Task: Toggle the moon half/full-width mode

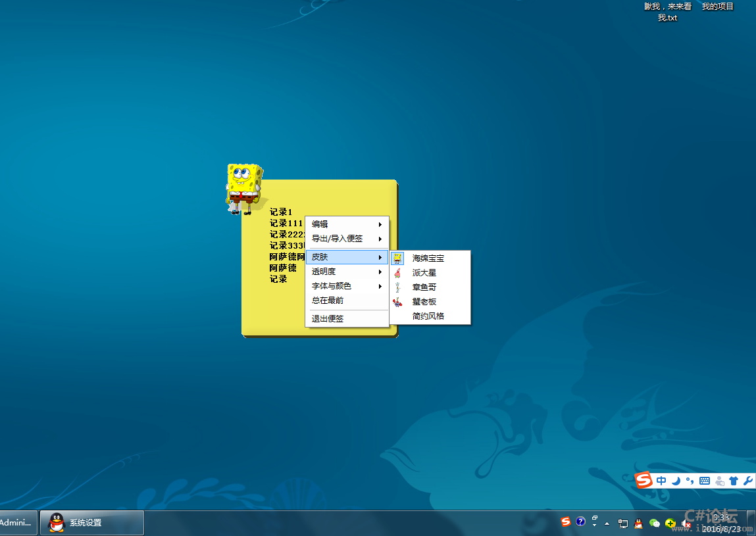Action: pos(676,481)
